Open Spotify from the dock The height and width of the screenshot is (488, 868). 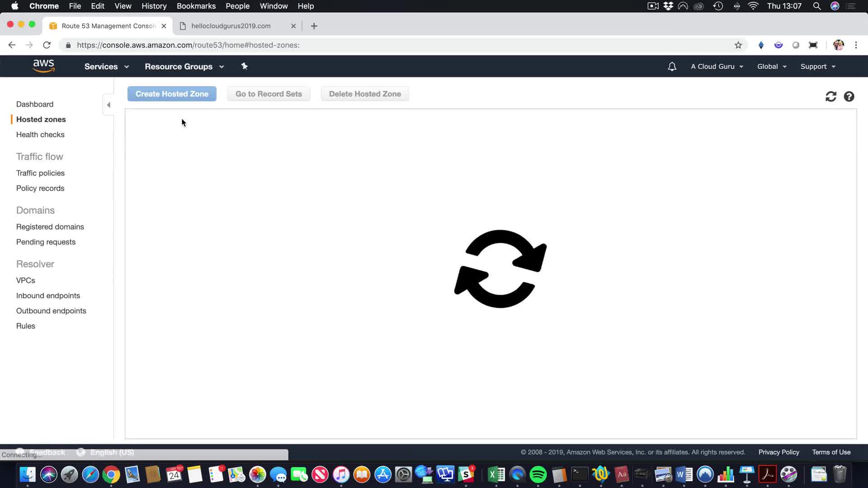pos(538,475)
